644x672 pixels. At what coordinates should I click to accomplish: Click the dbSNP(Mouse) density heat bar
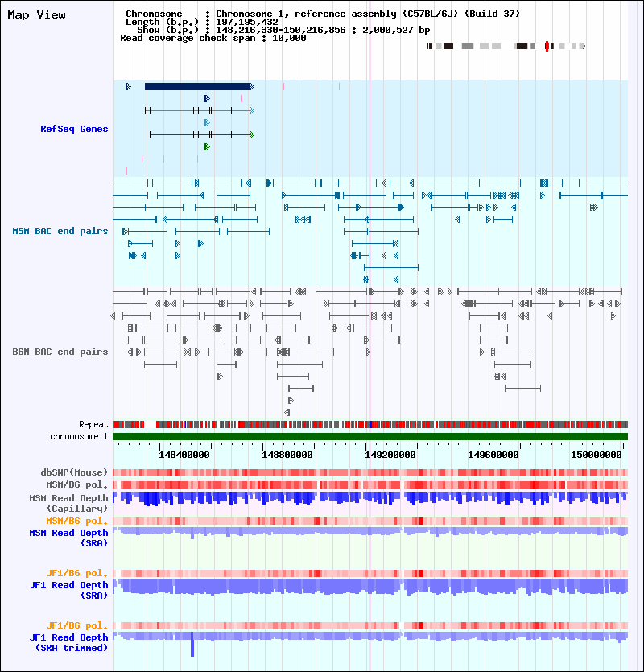(x=370, y=472)
